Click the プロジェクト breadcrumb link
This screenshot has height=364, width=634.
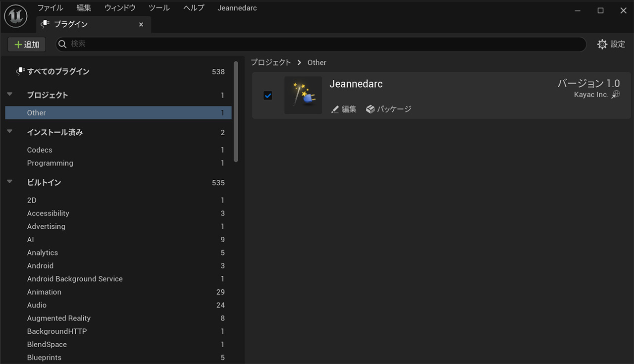pos(271,62)
